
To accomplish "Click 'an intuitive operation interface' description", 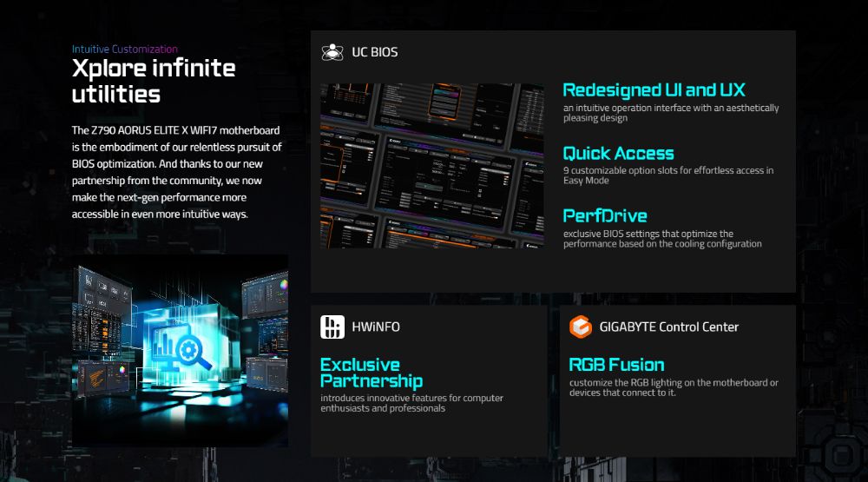I will click(x=671, y=113).
